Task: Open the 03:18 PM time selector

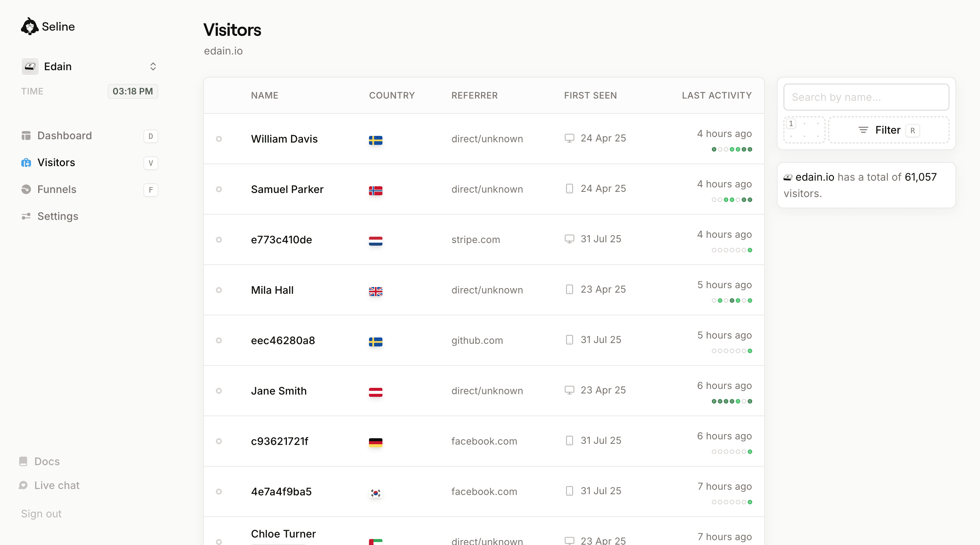Action: coord(132,91)
